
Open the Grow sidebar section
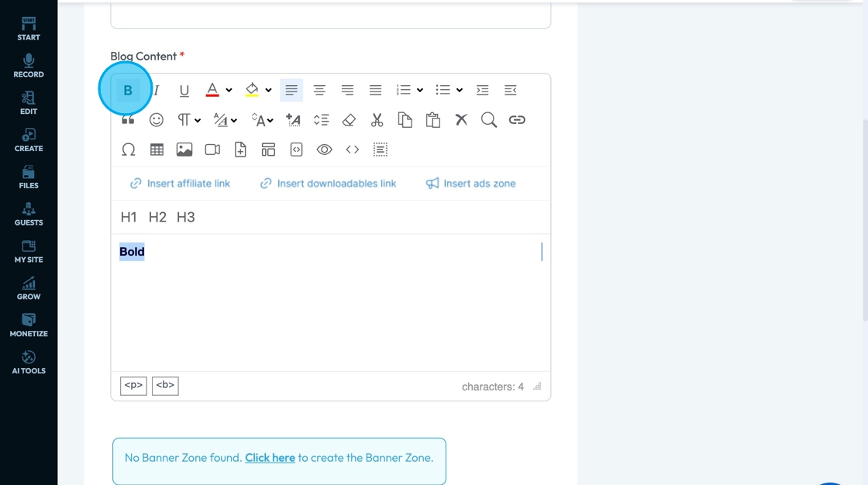29,288
